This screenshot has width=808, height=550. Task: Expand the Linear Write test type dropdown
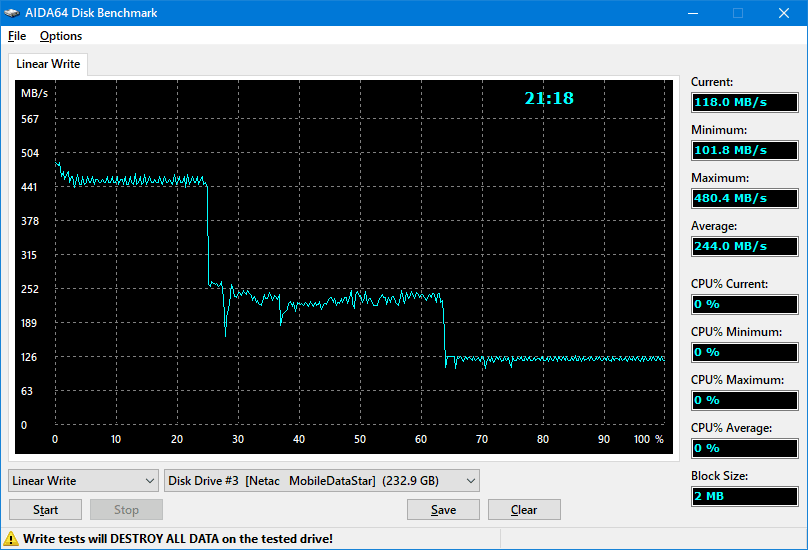[83, 481]
